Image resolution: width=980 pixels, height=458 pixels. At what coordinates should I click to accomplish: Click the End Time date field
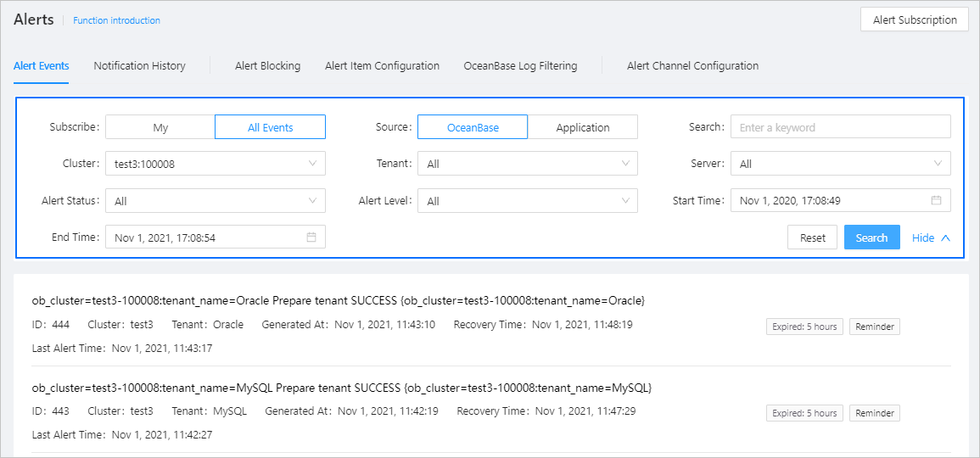point(216,237)
